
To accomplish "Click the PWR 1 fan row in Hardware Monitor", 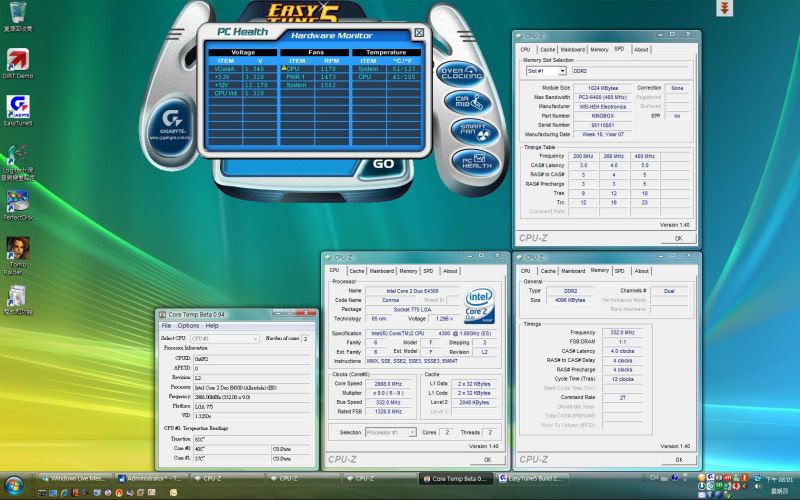I will [315, 77].
